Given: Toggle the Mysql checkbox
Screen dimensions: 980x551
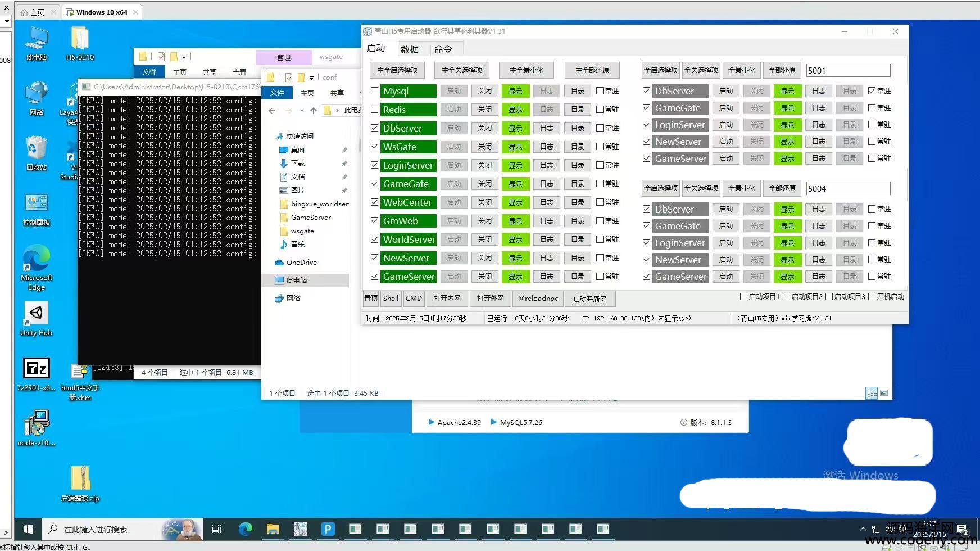Looking at the screenshot, I should pyautogui.click(x=375, y=91).
